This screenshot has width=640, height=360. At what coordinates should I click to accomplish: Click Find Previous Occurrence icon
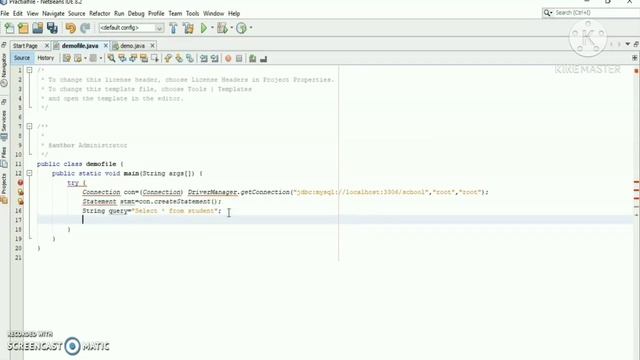coord(122,59)
